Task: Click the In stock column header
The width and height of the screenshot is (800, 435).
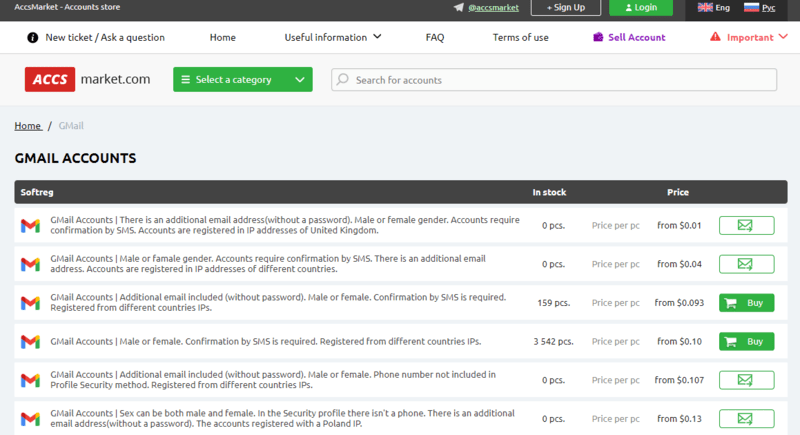Action: pyautogui.click(x=549, y=192)
